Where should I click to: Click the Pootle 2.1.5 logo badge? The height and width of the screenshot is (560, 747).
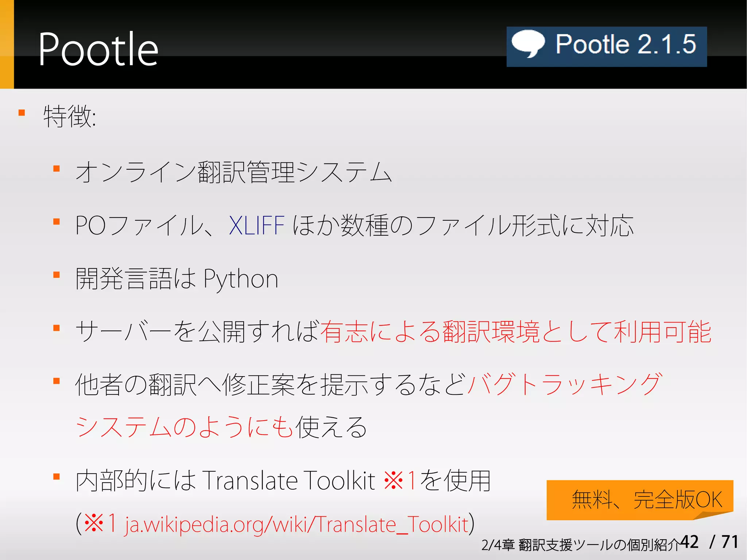607,47
